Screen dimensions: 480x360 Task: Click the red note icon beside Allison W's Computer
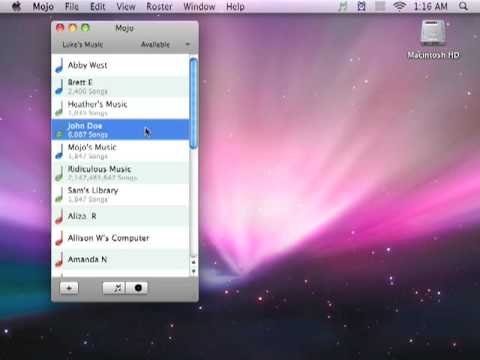[x=59, y=238]
